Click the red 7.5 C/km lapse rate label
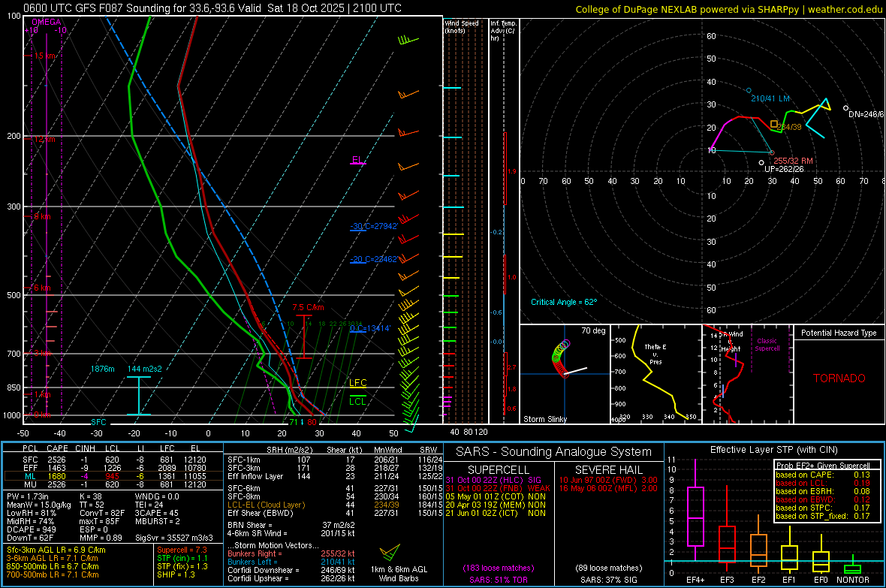Image resolution: width=886 pixels, height=588 pixels. pos(308,308)
